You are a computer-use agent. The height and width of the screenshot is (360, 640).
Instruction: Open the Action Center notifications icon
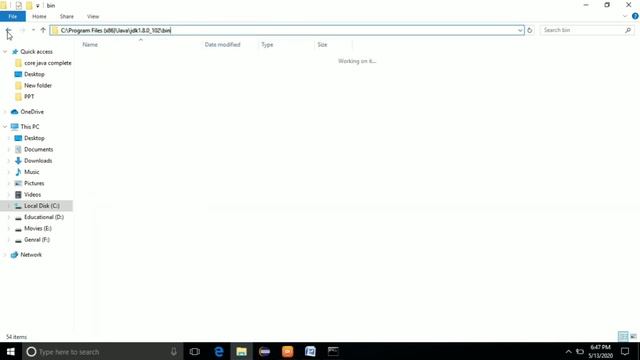coord(625,351)
